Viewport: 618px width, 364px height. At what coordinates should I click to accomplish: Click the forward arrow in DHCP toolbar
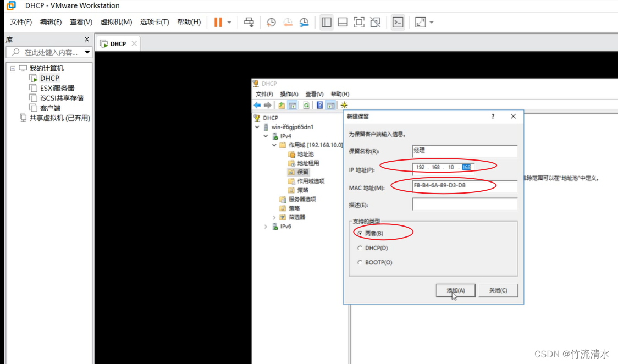point(268,105)
